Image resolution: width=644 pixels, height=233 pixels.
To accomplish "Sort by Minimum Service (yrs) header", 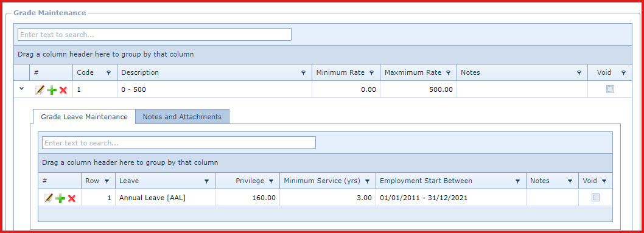I will coord(322,181).
